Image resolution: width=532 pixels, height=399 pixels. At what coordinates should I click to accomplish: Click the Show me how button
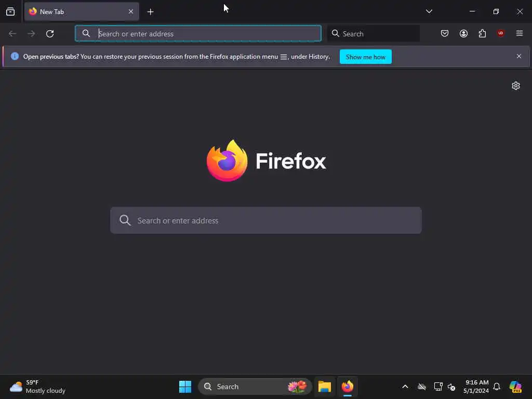pos(365,57)
